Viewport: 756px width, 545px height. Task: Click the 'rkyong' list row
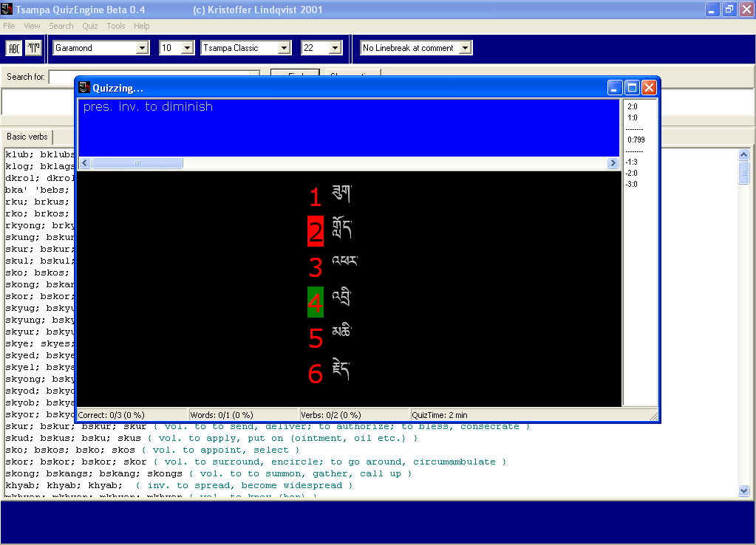pos(40,225)
